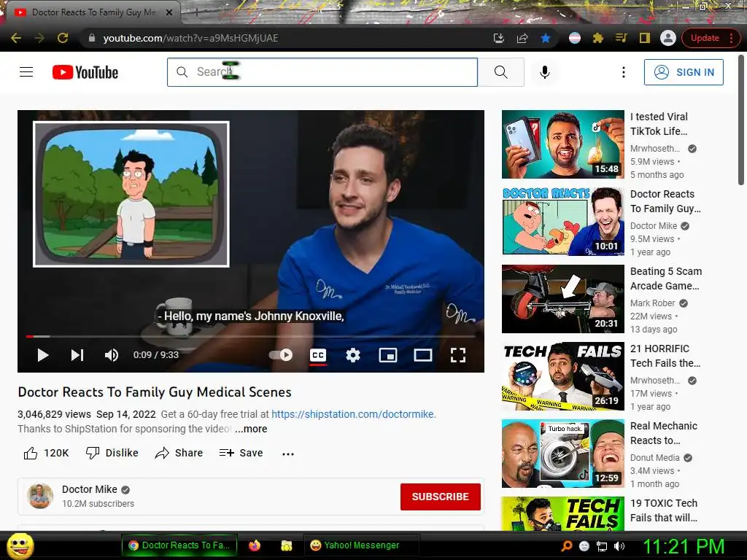Enable miniplayer mode
Screen dimensions: 747x560
click(388, 355)
